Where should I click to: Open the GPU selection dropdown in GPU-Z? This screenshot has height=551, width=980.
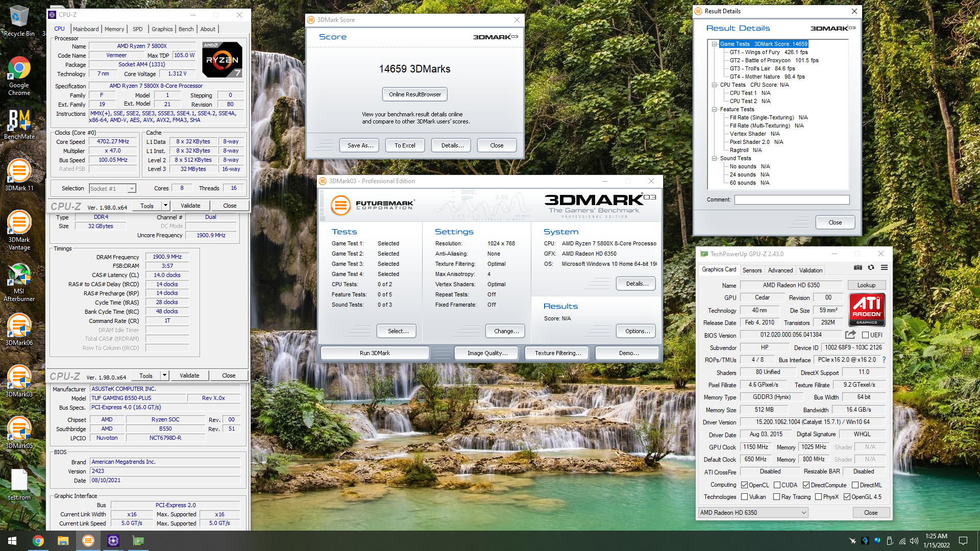[753, 513]
